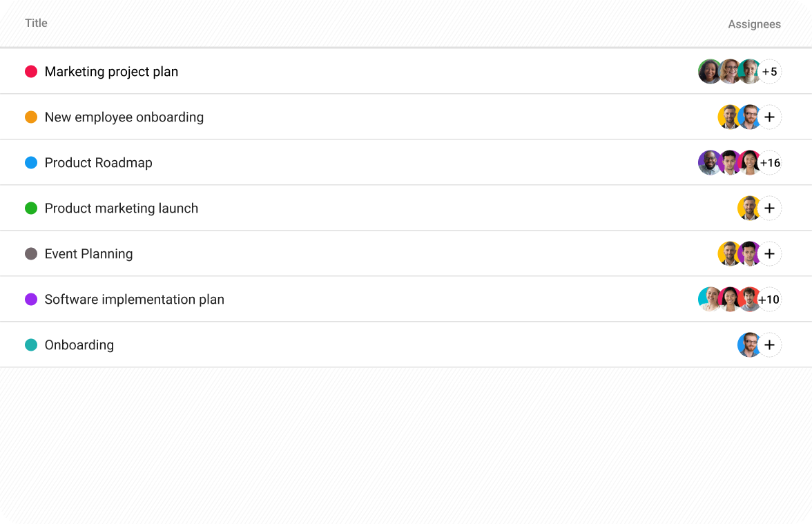Click the red dot beside Marketing project plan

(31, 71)
